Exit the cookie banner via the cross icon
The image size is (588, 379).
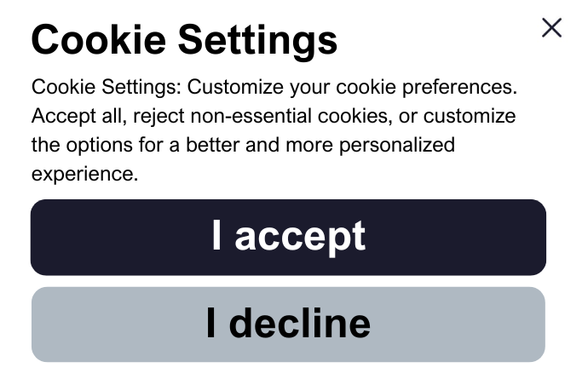click(x=552, y=28)
